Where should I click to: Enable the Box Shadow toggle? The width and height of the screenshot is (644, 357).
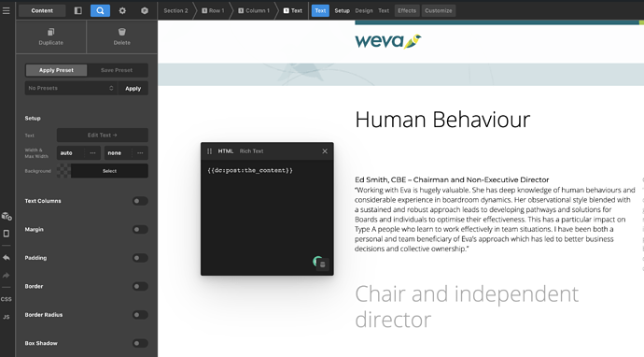pos(140,343)
